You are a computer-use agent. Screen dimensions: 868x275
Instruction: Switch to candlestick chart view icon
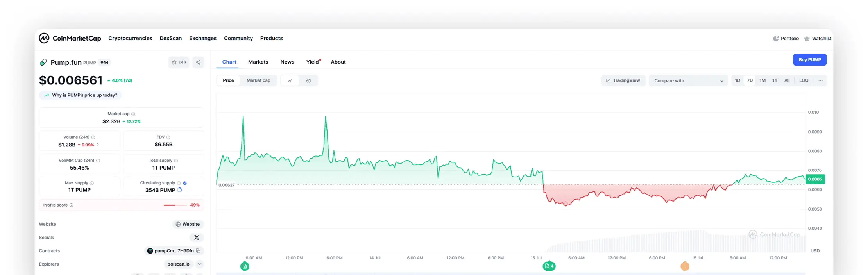click(x=308, y=80)
